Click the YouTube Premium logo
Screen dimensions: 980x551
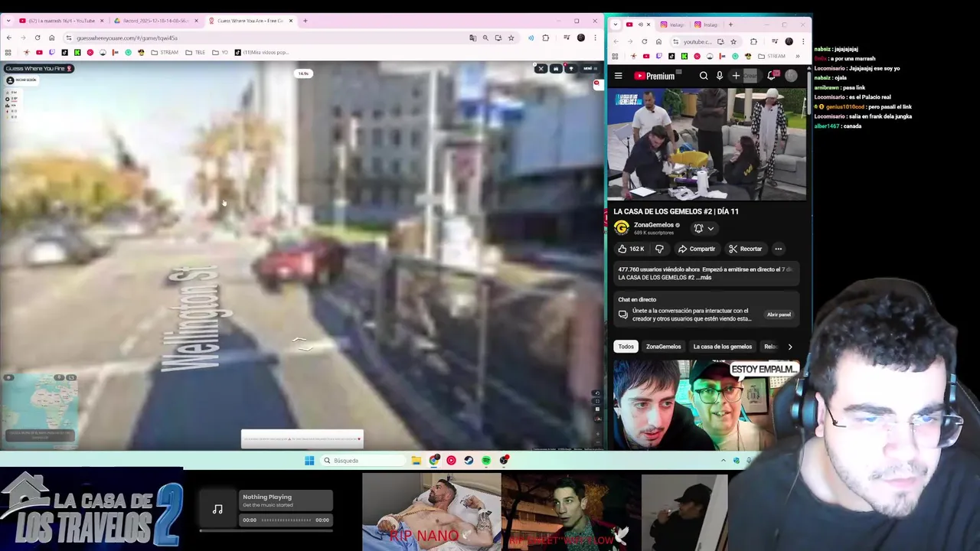655,76
